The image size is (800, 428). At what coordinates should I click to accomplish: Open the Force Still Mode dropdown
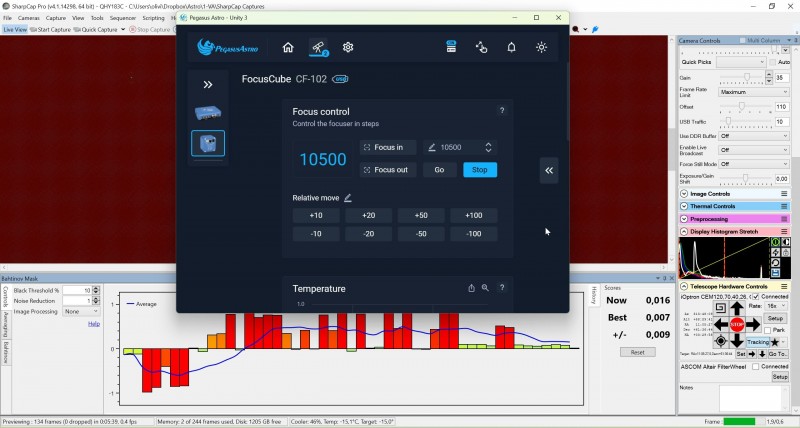754,164
